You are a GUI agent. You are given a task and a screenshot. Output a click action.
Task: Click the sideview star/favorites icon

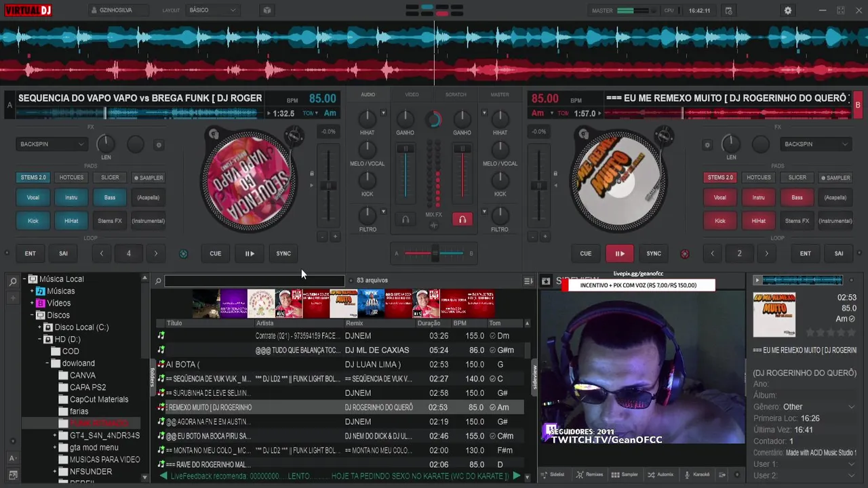point(546,281)
